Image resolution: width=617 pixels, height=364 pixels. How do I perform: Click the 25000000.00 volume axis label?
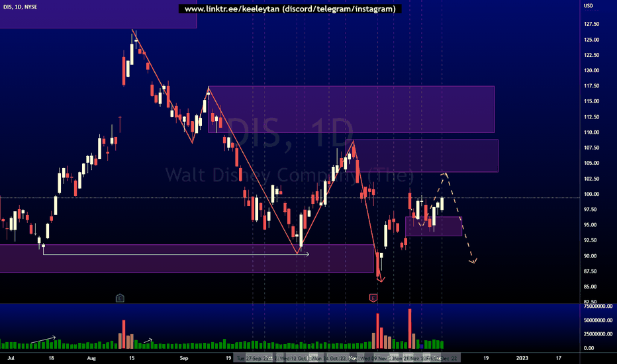click(x=598, y=334)
